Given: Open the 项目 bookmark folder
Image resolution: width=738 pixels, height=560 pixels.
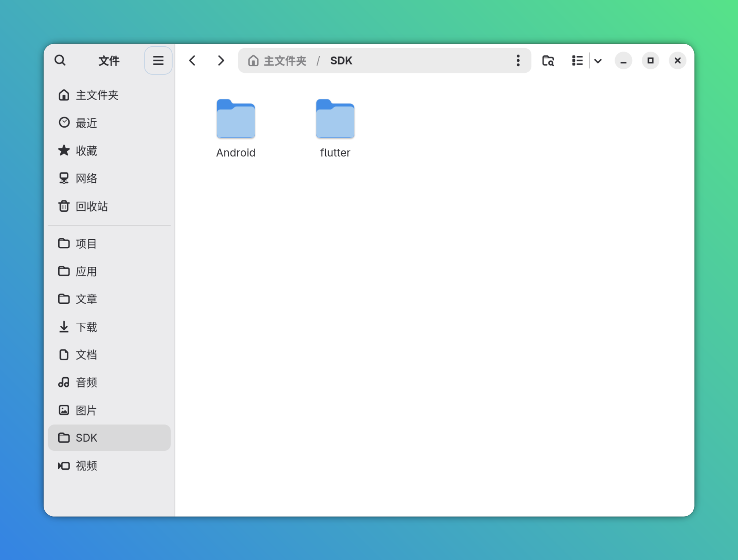Looking at the screenshot, I should (109, 243).
